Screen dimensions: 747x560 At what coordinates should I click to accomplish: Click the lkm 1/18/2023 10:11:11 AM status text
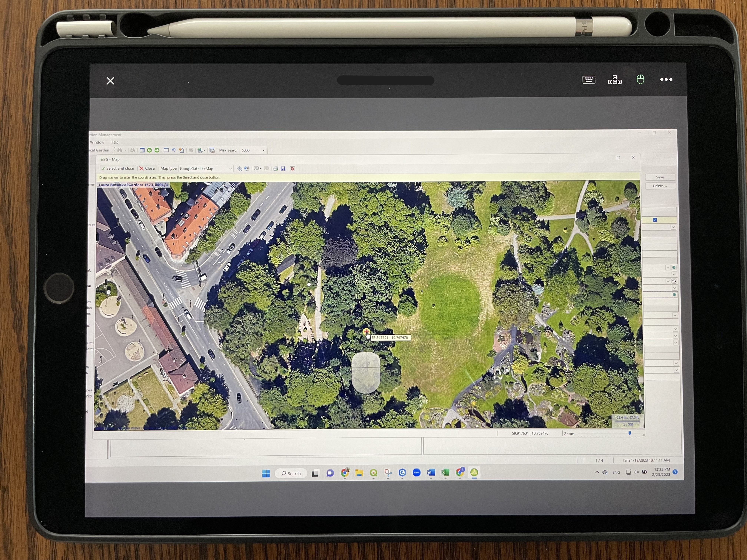[x=646, y=460]
